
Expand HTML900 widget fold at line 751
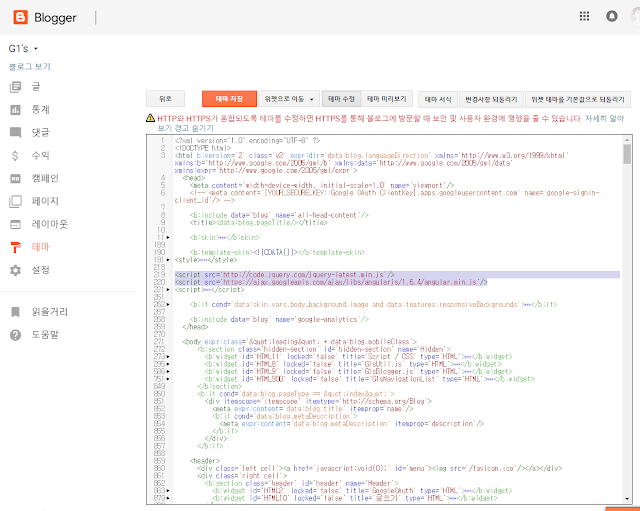(x=168, y=379)
